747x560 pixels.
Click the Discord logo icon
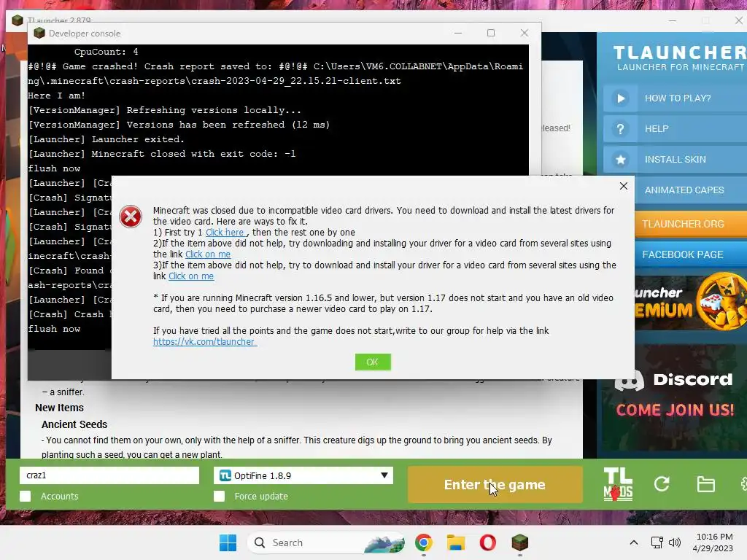point(630,381)
